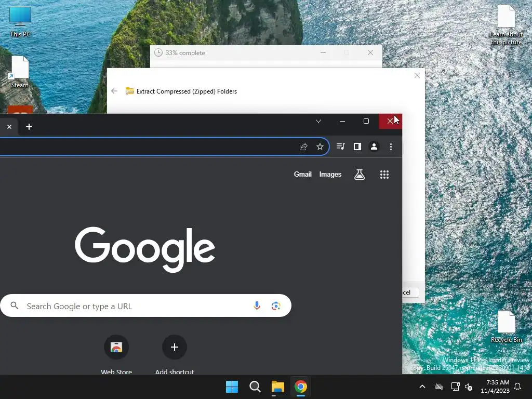Close the current Chrome tab

(9, 127)
